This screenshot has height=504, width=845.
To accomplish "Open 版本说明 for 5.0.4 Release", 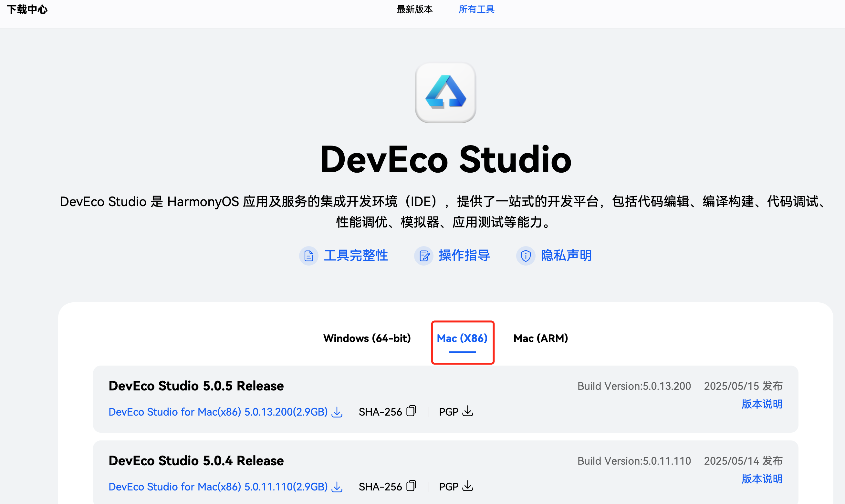I will click(x=762, y=479).
